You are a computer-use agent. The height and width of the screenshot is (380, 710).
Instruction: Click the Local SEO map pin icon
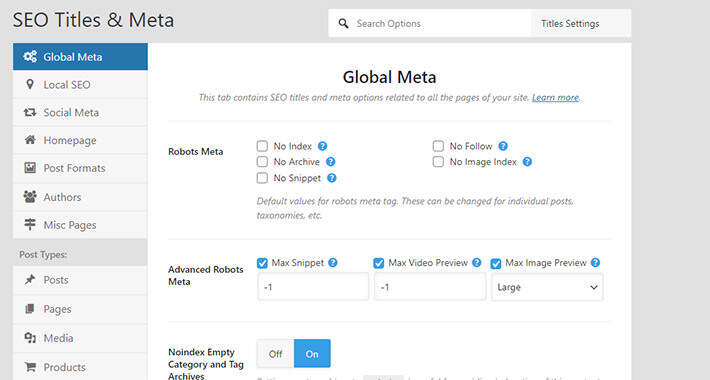click(30, 84)
